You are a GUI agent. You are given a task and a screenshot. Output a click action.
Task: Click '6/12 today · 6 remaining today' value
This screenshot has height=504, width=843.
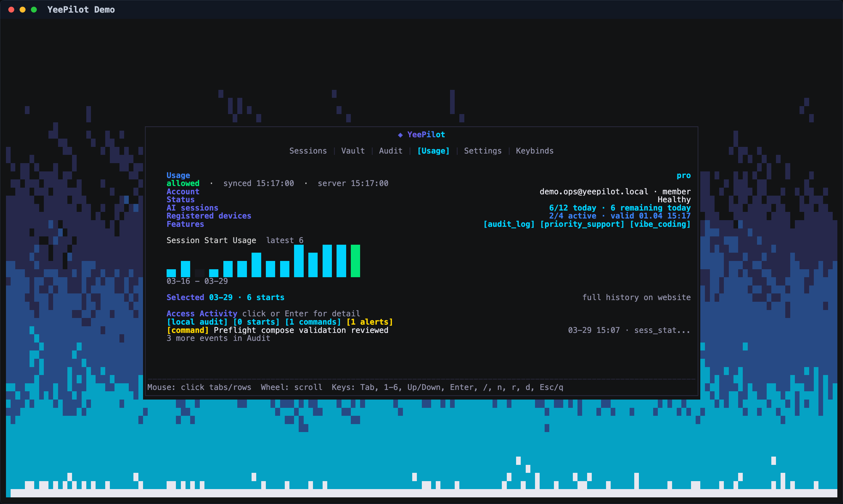pos(620,208)
